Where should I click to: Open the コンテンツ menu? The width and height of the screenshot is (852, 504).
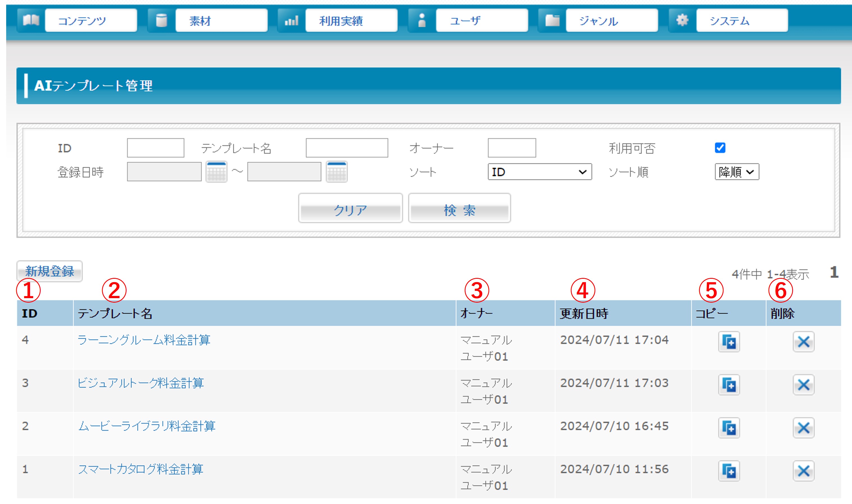coord(91,21)
